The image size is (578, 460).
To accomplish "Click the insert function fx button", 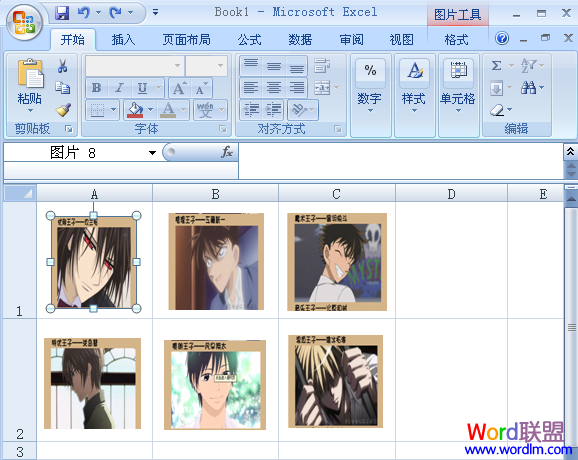I will click(227, 152).
